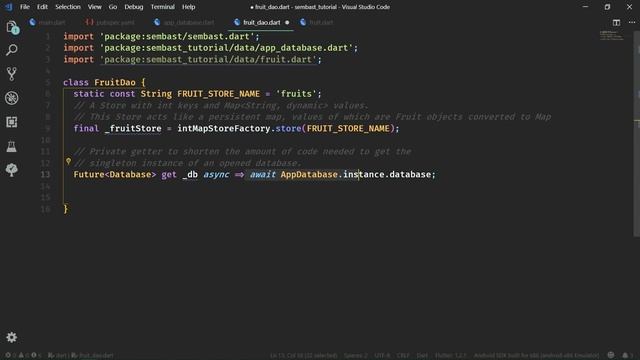Open the Selection menu
This screenshot has height=360, width=640.
tap(68, 7)
